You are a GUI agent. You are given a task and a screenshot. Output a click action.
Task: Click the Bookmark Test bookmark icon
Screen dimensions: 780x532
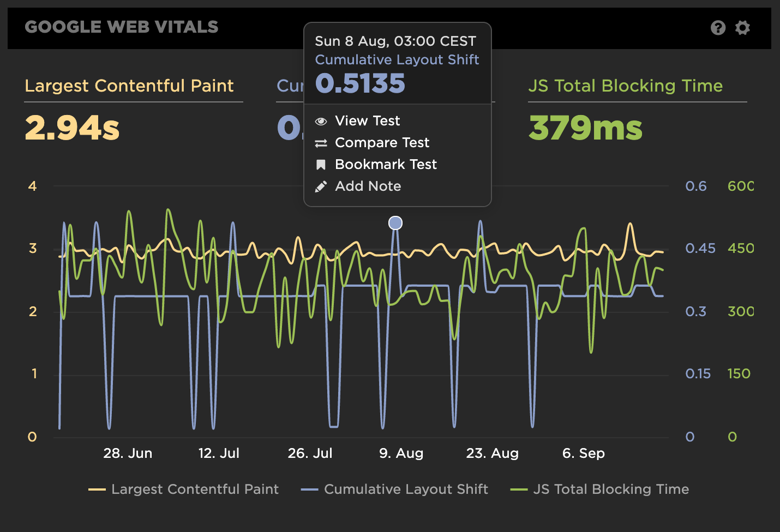pyautogui.click(x=321, y=165)
